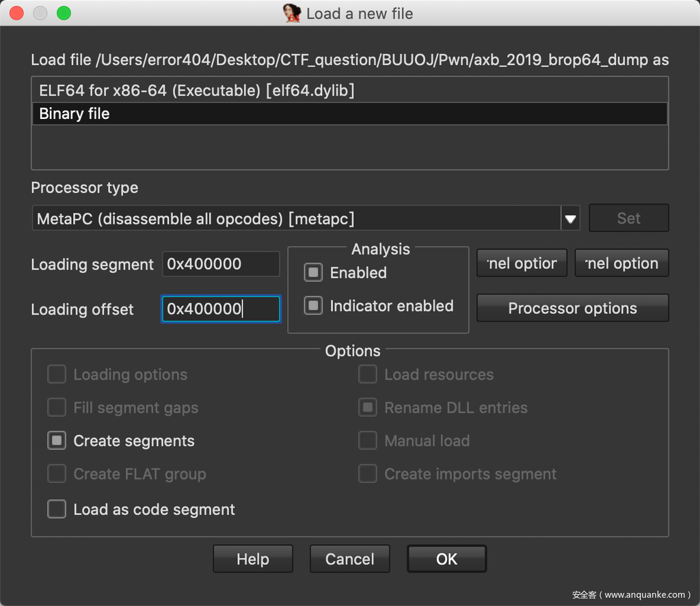Click the Loading offset input field
This screenshot has width=700, height=606.
(221, 309)
